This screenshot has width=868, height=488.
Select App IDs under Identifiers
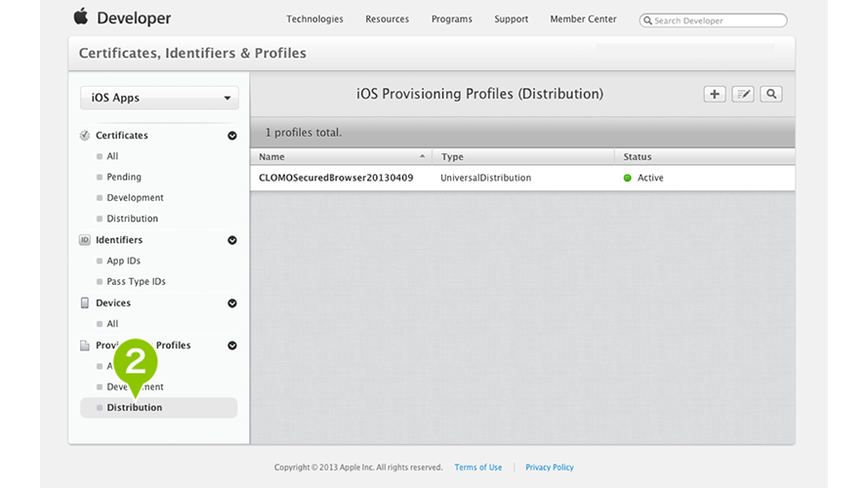(x=123, y=261)
